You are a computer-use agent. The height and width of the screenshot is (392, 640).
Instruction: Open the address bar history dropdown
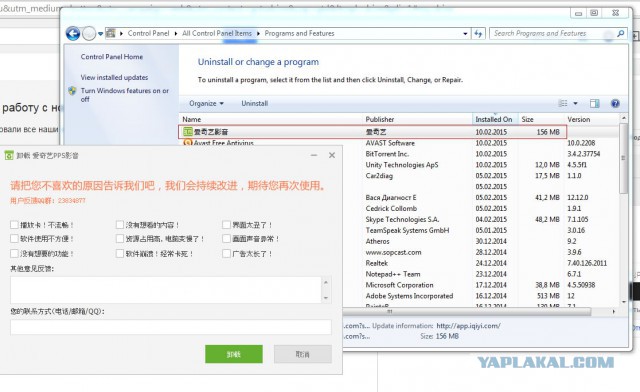pos(465,34)
